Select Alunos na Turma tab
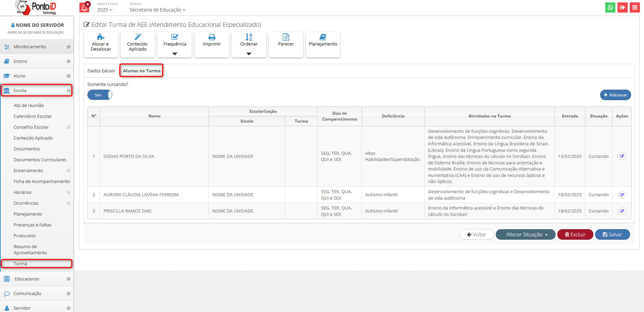This screenshot has height=312, width=644. click(141, 71)
